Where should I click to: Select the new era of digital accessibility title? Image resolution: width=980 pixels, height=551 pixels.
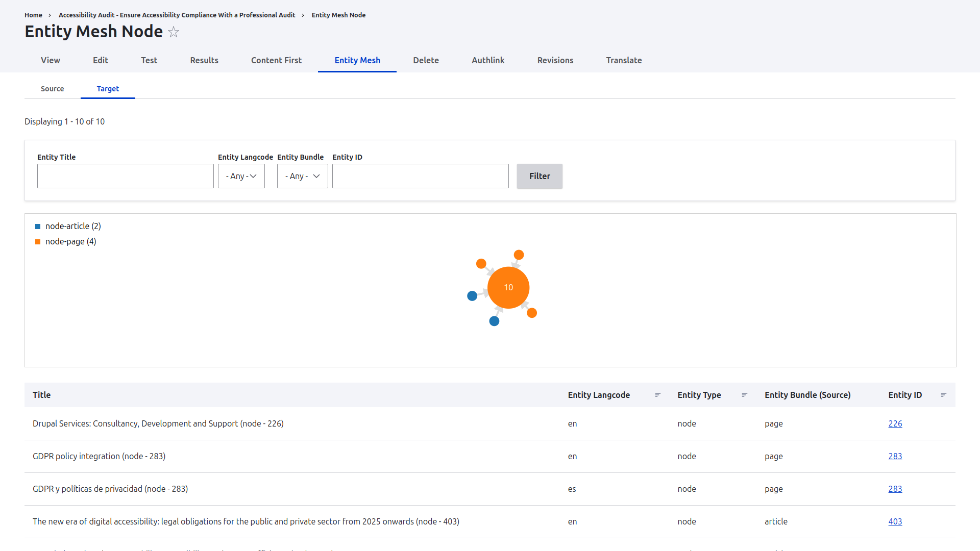tap(246, 521)
